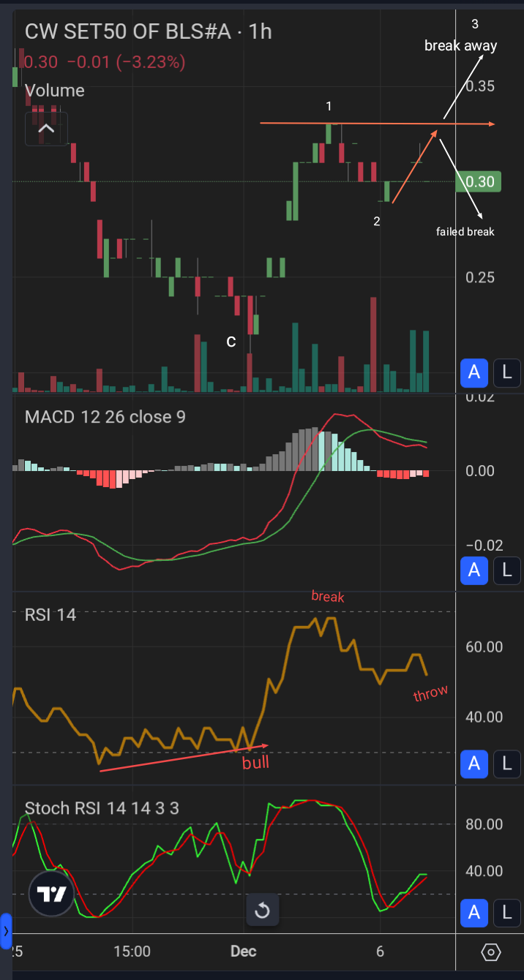Screen dimensions: 524x980
Task: Click the TradingView logo
Action: click(x=53, y=894)
